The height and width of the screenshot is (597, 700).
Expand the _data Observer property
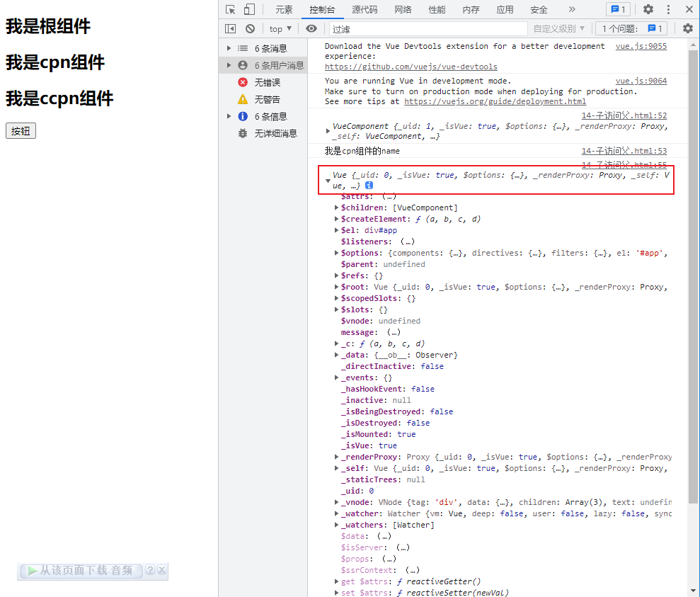[337, 355]
